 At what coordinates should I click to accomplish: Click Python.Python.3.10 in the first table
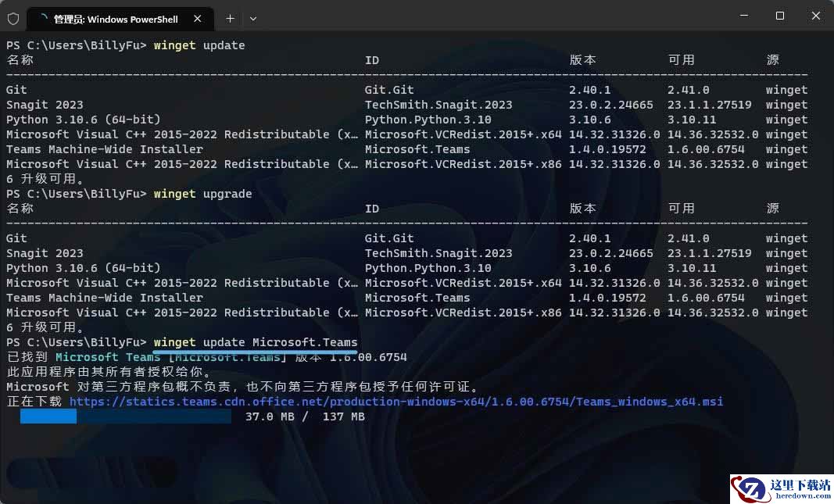428,120
